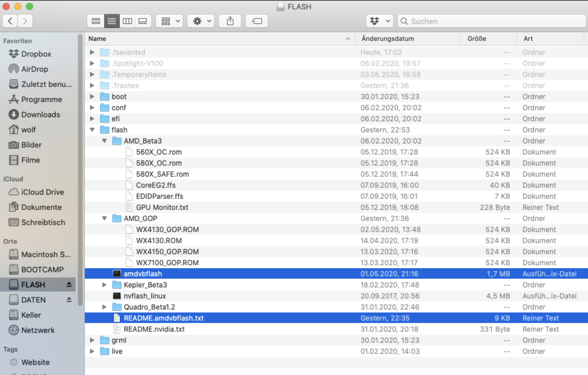Collapse the AMD_Beta3 folder
The height and width of the screenshot is (375, 588).
point(104,141)
